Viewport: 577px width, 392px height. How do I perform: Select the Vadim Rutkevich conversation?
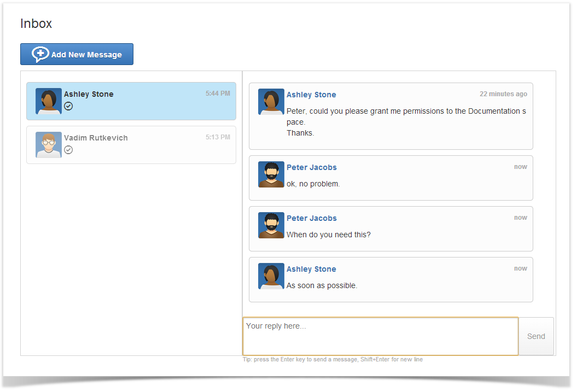point(131,145)
